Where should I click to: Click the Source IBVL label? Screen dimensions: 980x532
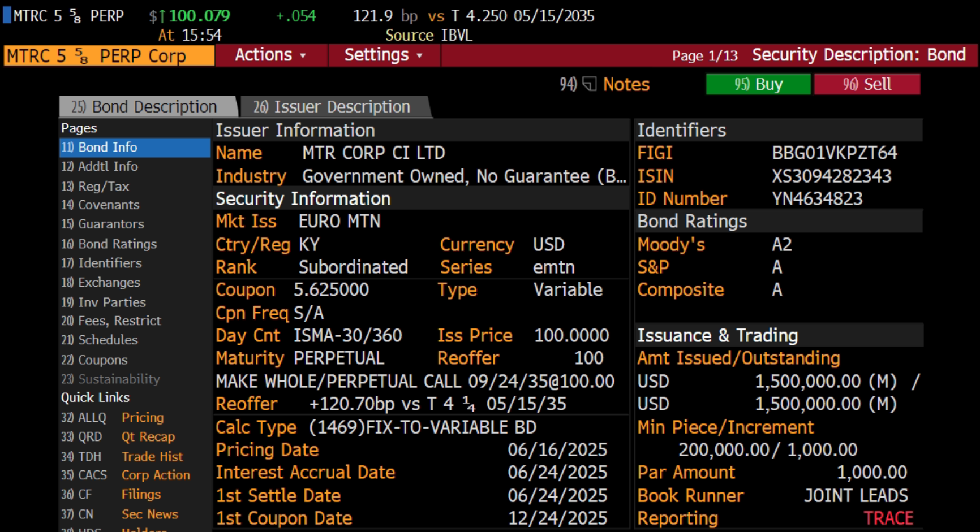click(428, 36)
